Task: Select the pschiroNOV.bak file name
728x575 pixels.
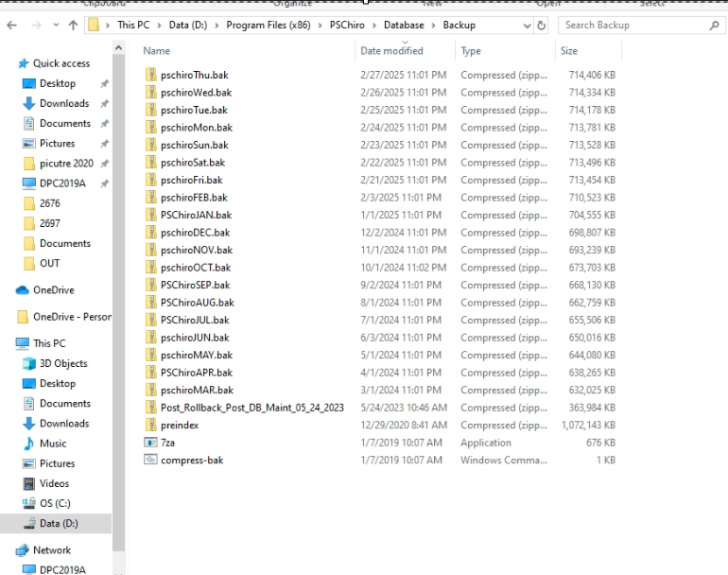Action: [197, 251]
